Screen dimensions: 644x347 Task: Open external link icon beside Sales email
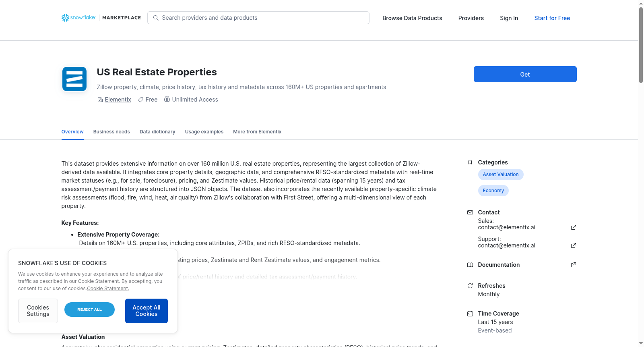pyautogui.click(x=574, y=227)
